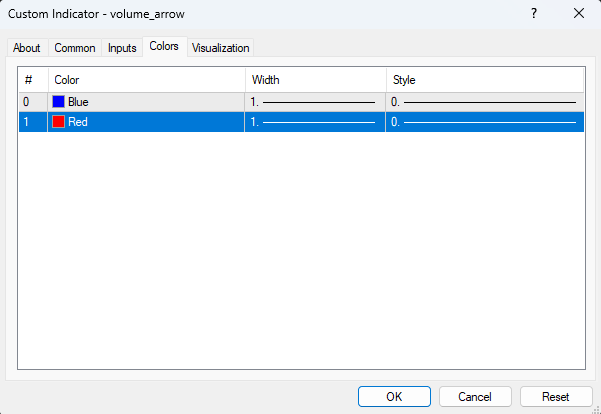Open width selector for Blue row
Image resolution: width=601 pixels, height=414 pixels.
(314, 102)
